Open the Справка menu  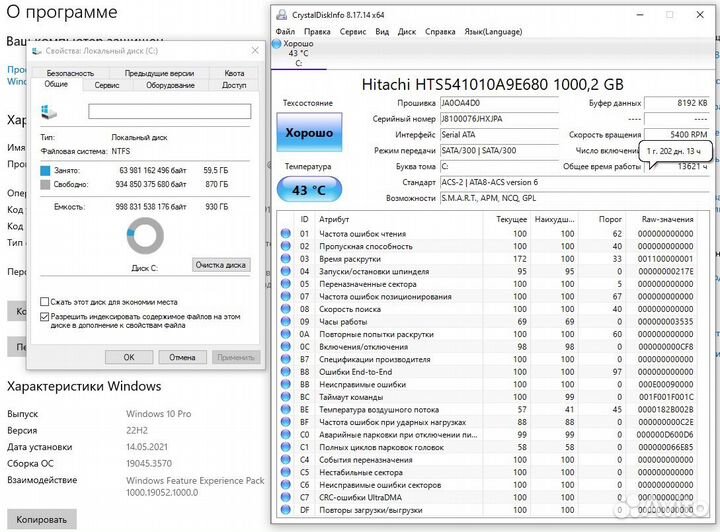(440, 32)
